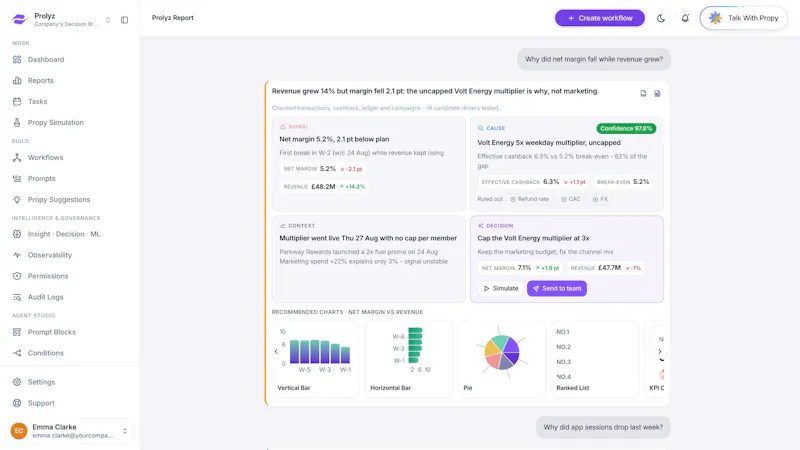Click the Refund rate ruled-out chip
Viewport: 800px width, 450px height.
pyautogui.click(x=530, y=199)
